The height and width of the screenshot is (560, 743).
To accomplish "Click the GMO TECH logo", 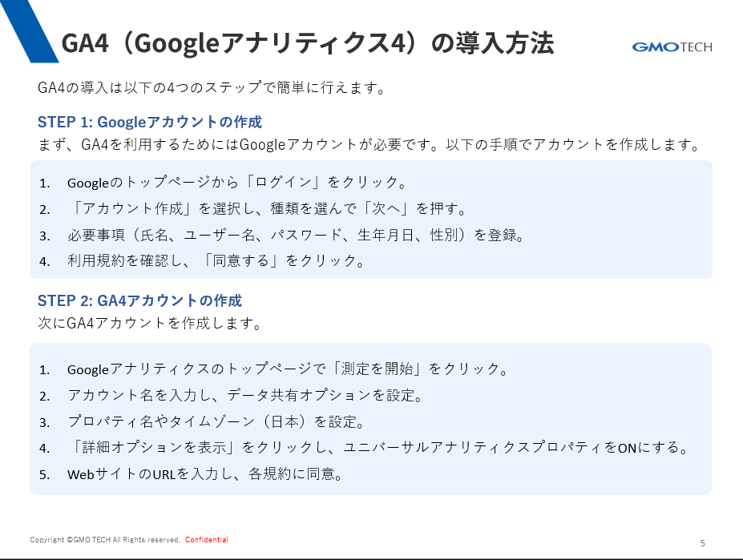I will [x=672, y=47].
